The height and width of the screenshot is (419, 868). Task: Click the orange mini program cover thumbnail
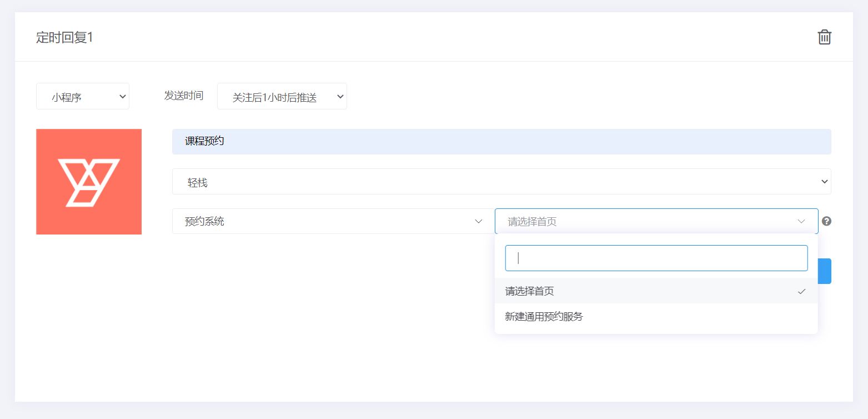[89, 182]
